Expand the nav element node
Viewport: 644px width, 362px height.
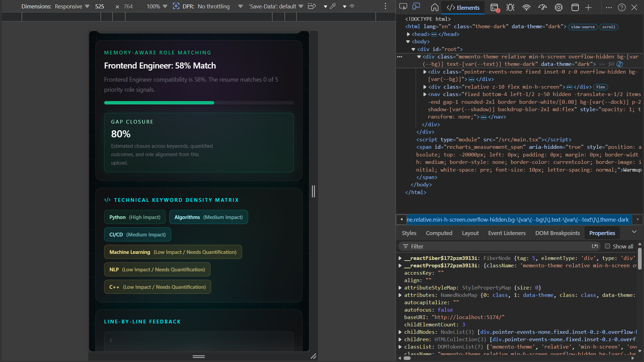pyautogui.click(x=425, y=94)
